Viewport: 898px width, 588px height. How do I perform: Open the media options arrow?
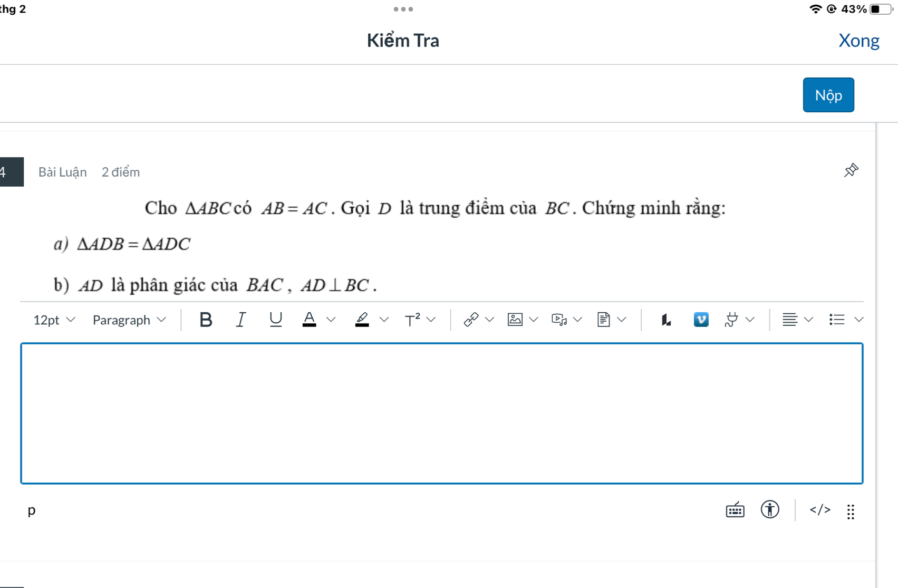(578, 320)
